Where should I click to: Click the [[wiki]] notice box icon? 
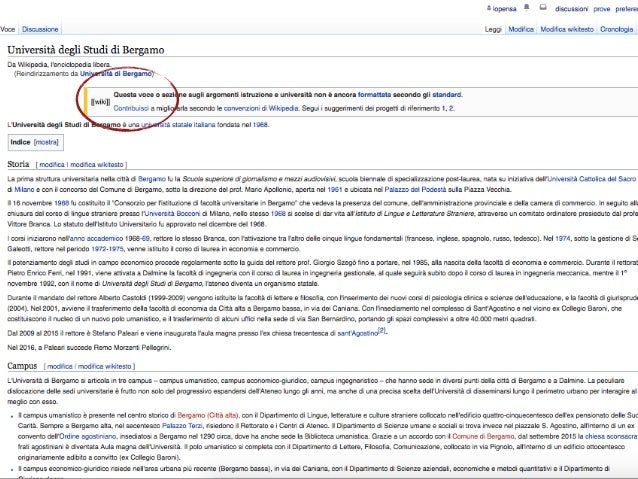(x=100, y=102)
